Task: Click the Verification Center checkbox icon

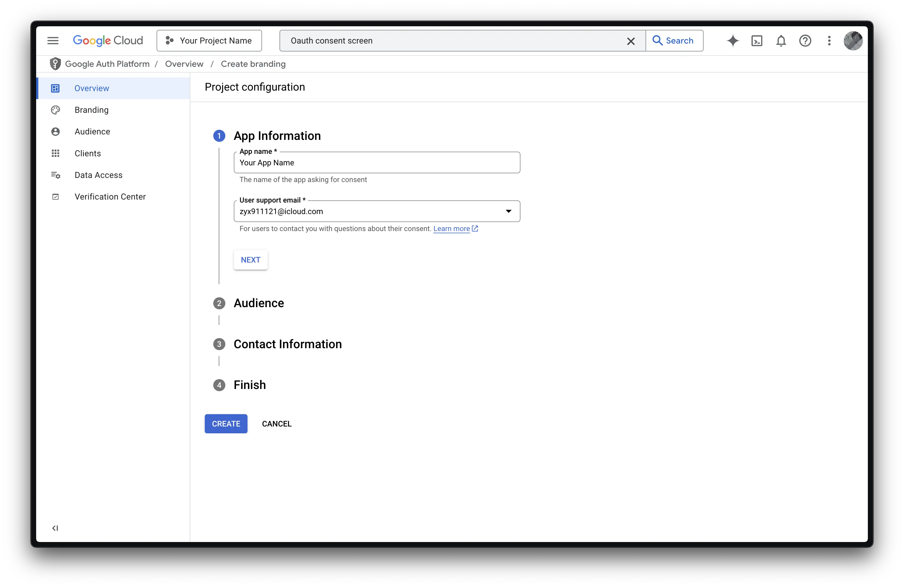Action: tap(56, 197)
